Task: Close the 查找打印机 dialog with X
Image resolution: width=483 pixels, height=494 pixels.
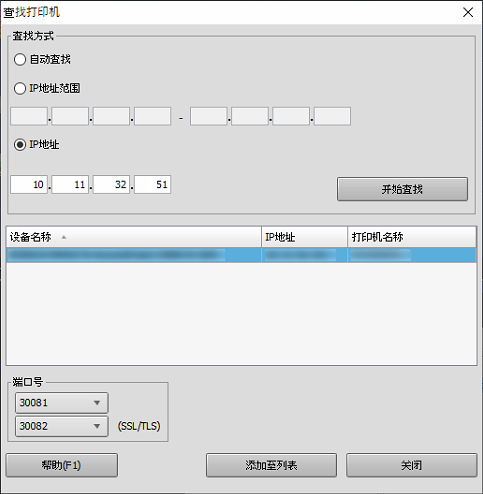Action: click(468, 12)
